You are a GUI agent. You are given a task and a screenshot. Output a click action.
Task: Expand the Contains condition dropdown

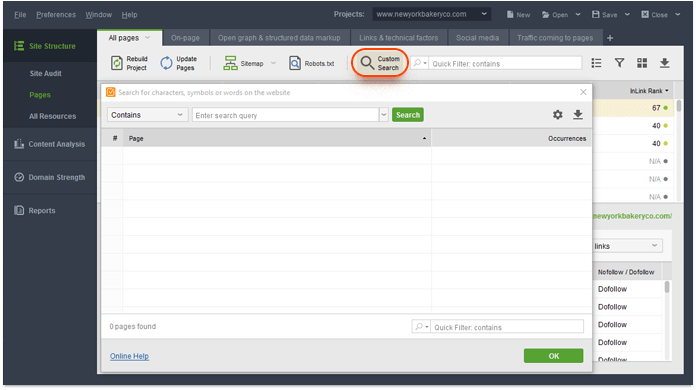pyautogui.click(x=147, y=115)
